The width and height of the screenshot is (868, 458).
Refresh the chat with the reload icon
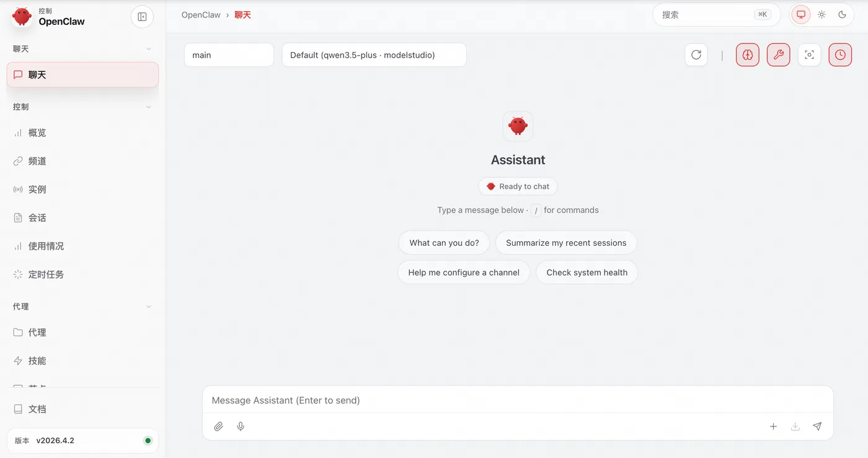point(696,55)
